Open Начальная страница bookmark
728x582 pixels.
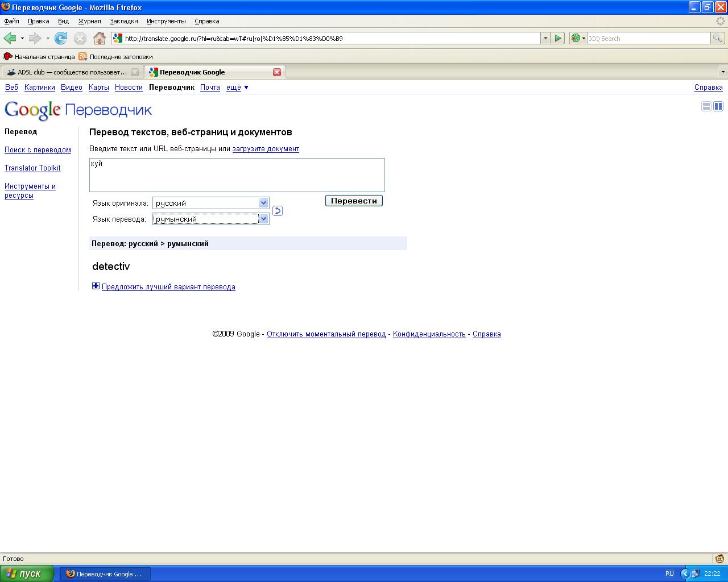[39, 57]
